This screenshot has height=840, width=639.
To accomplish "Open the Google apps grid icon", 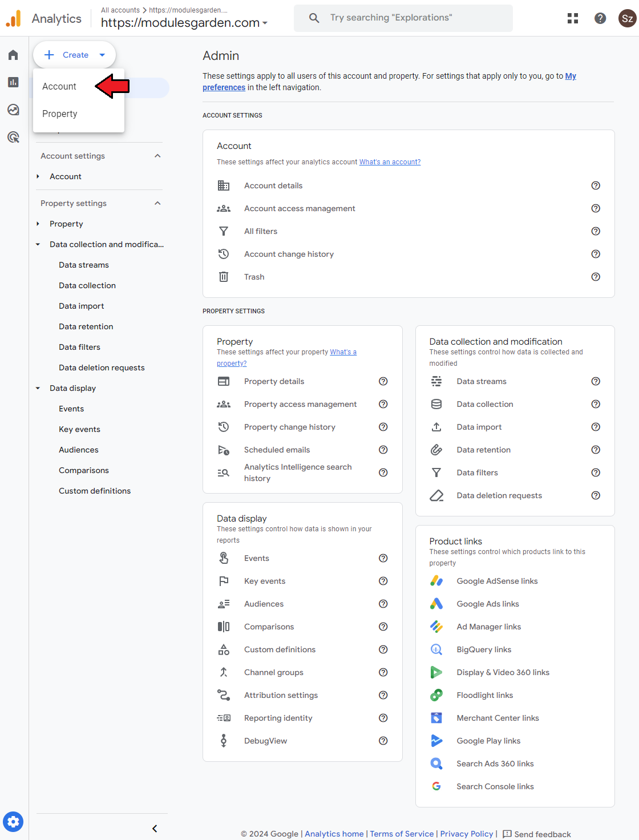I will pyautogui.click(x=573, y=18).
